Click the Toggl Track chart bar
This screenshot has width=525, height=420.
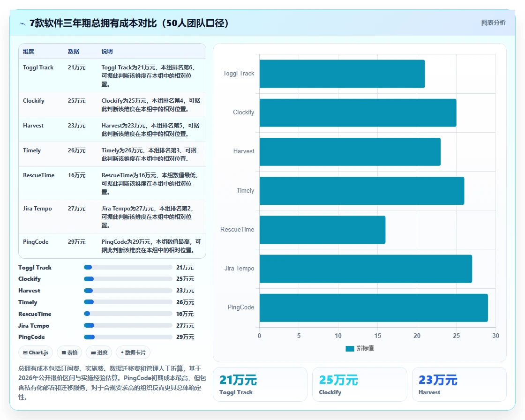[x=342, y=74]
